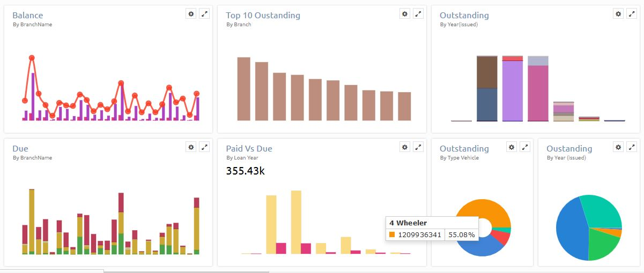
Task: Click the tallest bar in Top 10 Oustanding
Action: point(243,88)
